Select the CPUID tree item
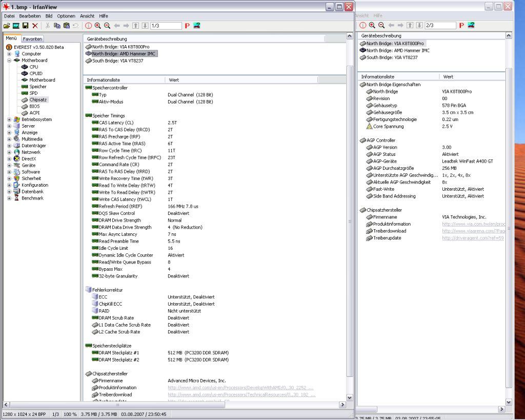The image size is (525, 420). 36,73
